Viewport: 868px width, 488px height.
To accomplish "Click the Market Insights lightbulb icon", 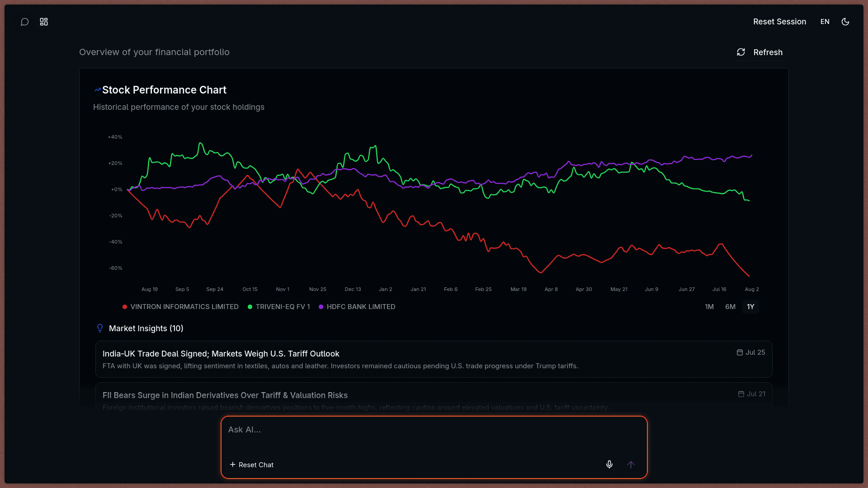I will click(x=100, y=328).
